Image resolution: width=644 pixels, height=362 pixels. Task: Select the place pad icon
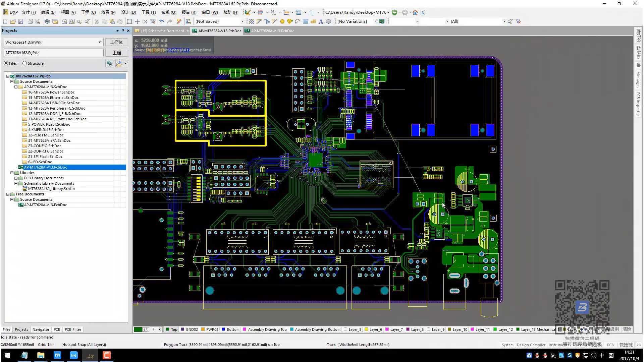point(282,21)
